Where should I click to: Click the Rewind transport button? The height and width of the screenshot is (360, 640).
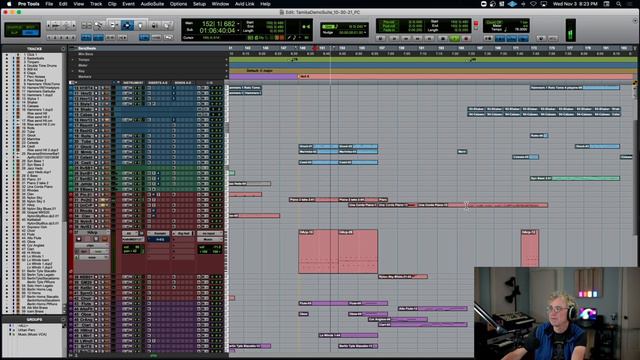coord(406,38)
